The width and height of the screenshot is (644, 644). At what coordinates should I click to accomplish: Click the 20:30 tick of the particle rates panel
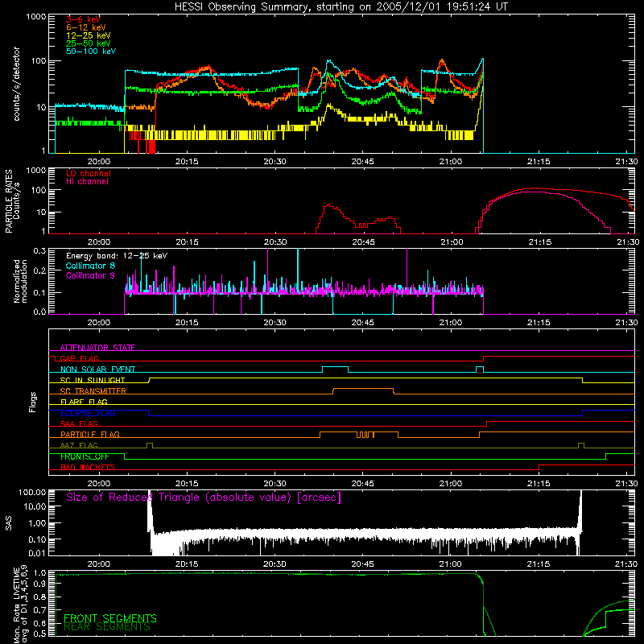(275, 242)
